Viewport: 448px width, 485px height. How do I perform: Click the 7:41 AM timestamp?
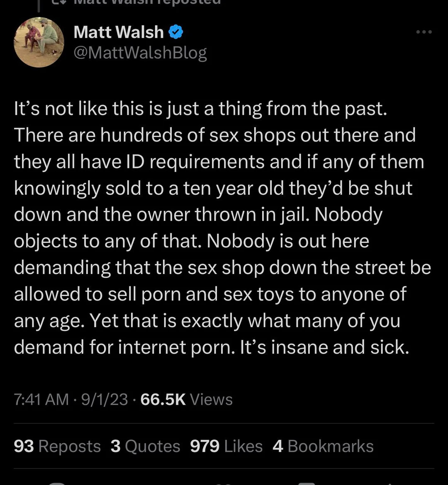41,399
